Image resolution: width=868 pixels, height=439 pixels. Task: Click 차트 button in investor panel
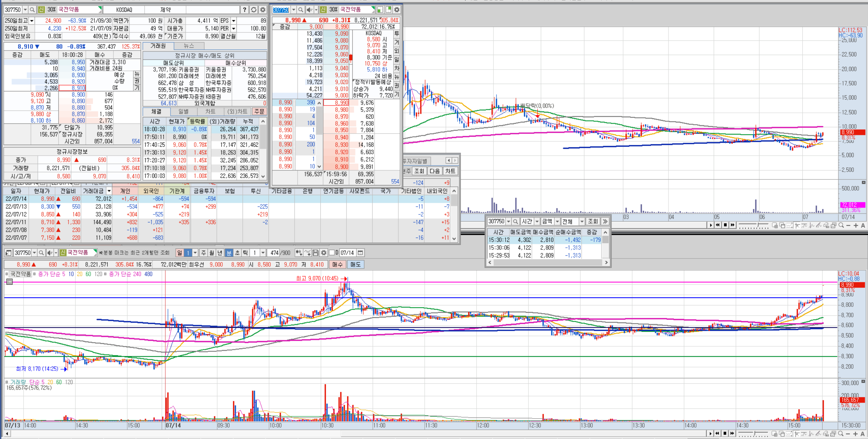coord(450,171)
